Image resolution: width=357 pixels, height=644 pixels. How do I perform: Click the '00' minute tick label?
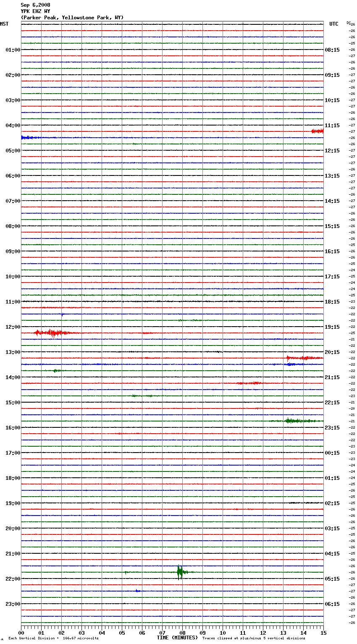click(21, 633)
